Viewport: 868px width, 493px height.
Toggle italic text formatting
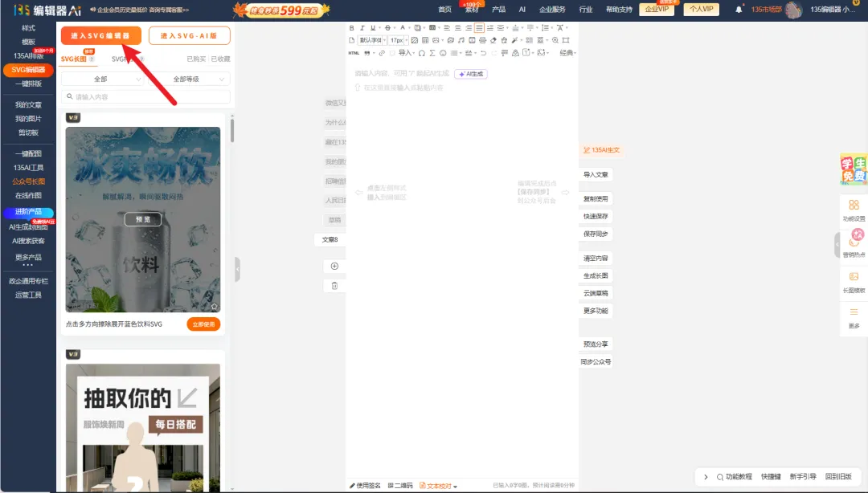[x=362, y=27]
